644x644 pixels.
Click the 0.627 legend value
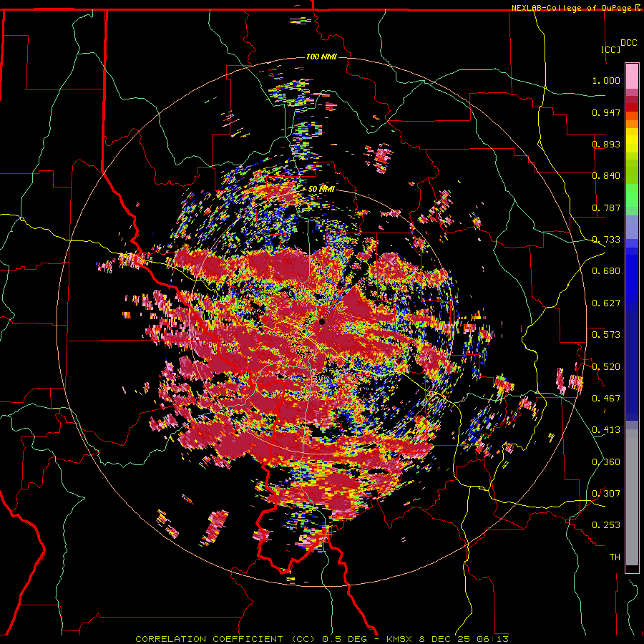[606, 303]
